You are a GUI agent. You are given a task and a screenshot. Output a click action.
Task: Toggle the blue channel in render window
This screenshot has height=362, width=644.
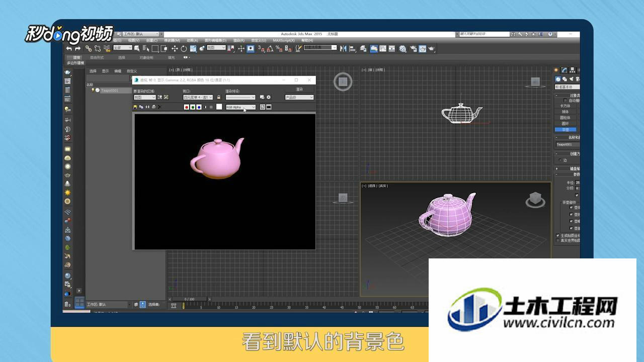pyautogui.click(x=199, y=107)
